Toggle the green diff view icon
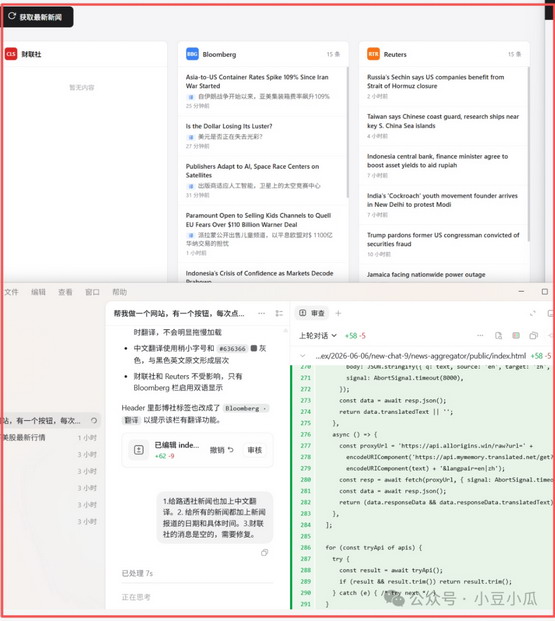Viewport: 555px width, 621px height. [516, 335]
